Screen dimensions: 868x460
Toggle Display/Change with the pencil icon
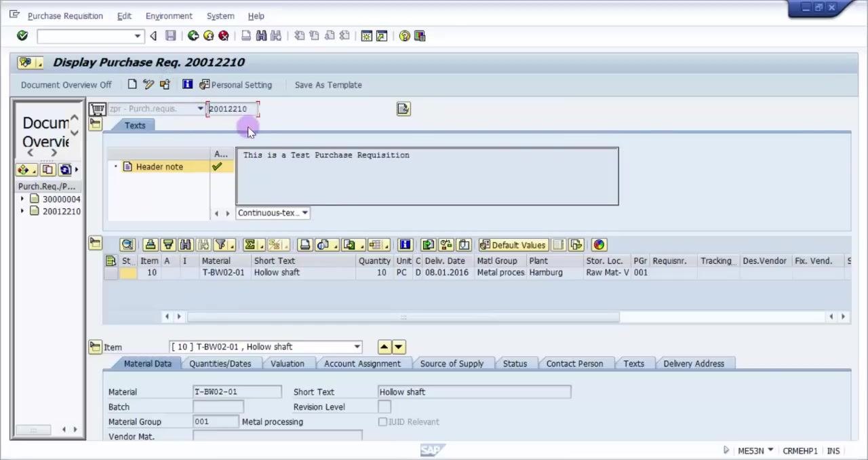149,85
